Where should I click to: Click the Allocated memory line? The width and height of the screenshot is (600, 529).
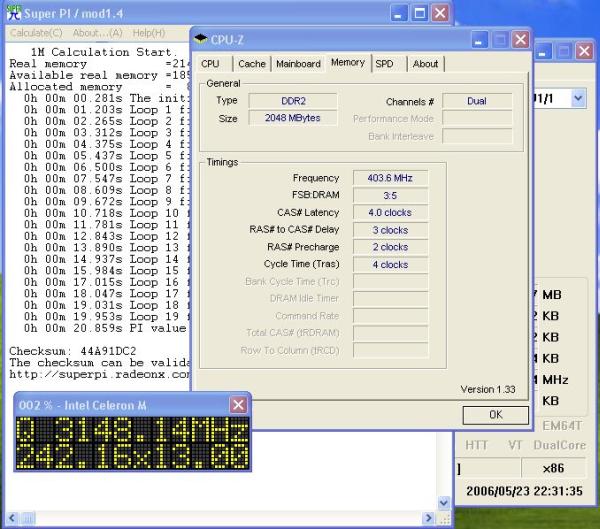[99, 87]
